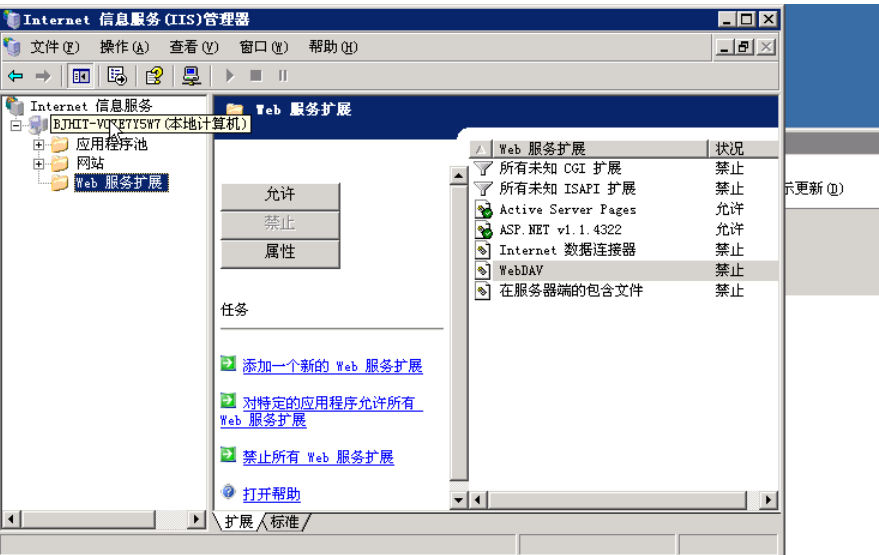This screenshot has height=555, width=879.
Task: Click the Active Server Pages allowed icon
Action: click(x=483, y=210)
